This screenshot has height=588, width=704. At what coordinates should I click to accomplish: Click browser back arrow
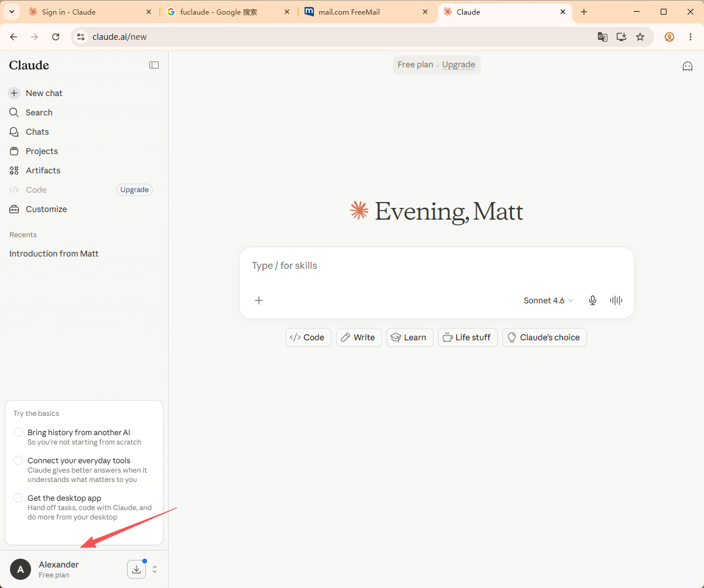(x=13, y=37)
